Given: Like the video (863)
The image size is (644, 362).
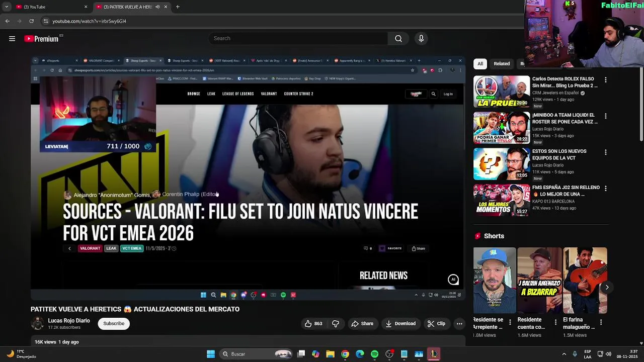Looking at the screenshot, I should [x=313, y=324].
